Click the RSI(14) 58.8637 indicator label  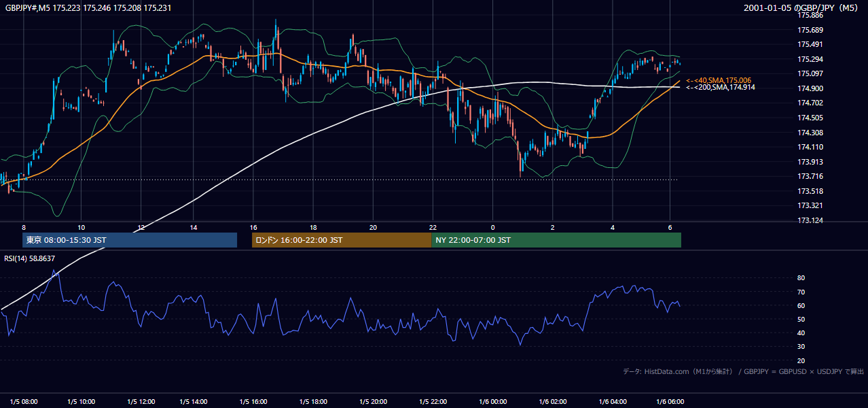pyautogui.click(x=30, y=258)
